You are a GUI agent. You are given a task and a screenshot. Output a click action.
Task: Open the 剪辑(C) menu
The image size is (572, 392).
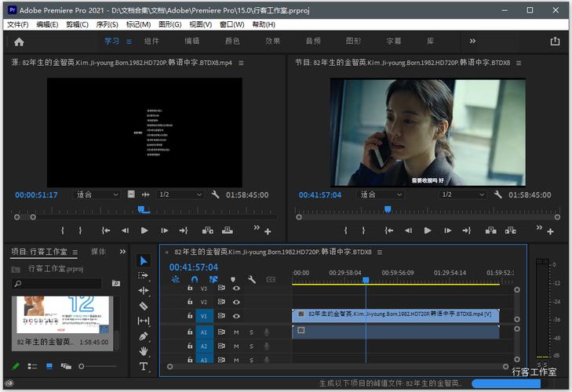tap(77, 24)
